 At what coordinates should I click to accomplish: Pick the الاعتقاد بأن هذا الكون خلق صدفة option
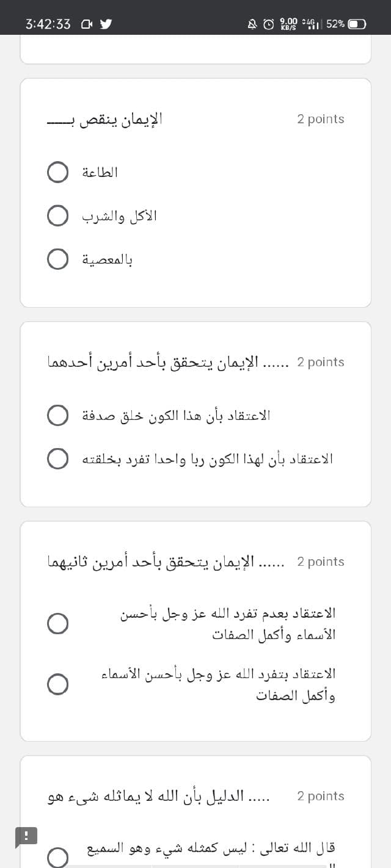(58, 416)
